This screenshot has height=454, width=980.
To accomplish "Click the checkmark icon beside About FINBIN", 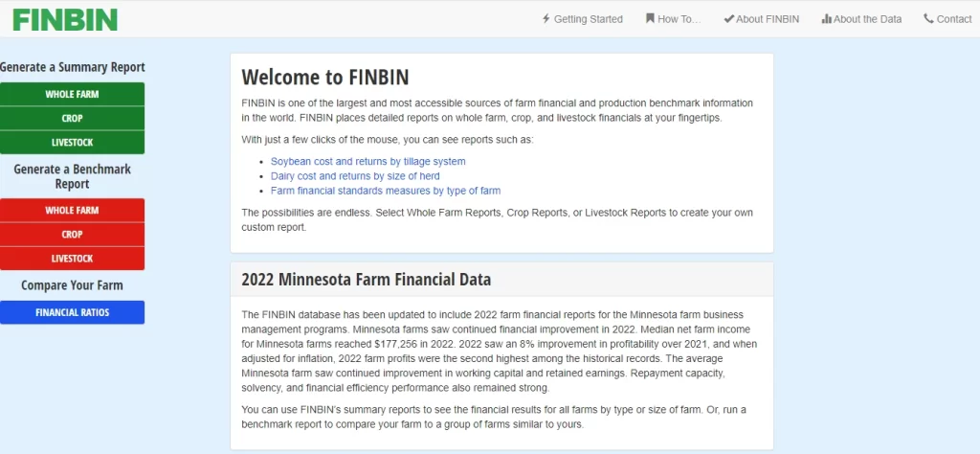I will click(728, 19).
